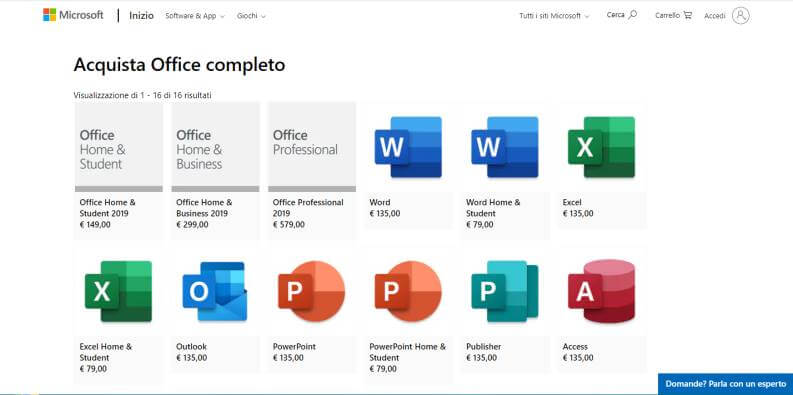Click the Microsoft logo

(73, 15)
